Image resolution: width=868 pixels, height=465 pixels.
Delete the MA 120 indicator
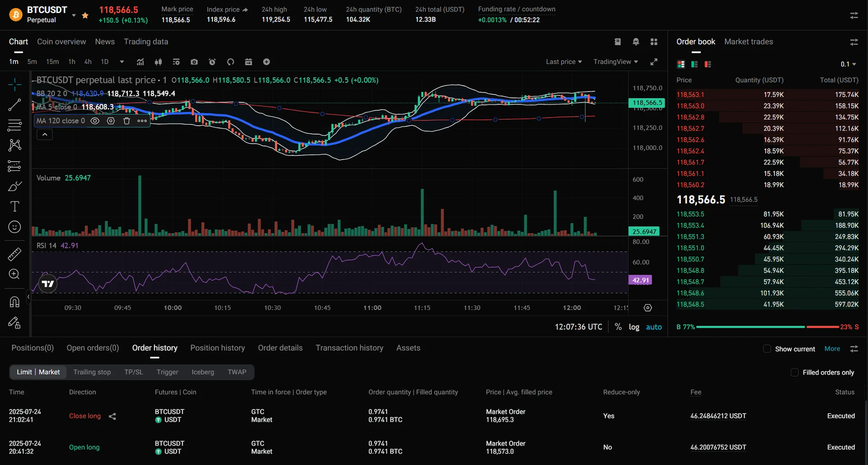point(127,121)
